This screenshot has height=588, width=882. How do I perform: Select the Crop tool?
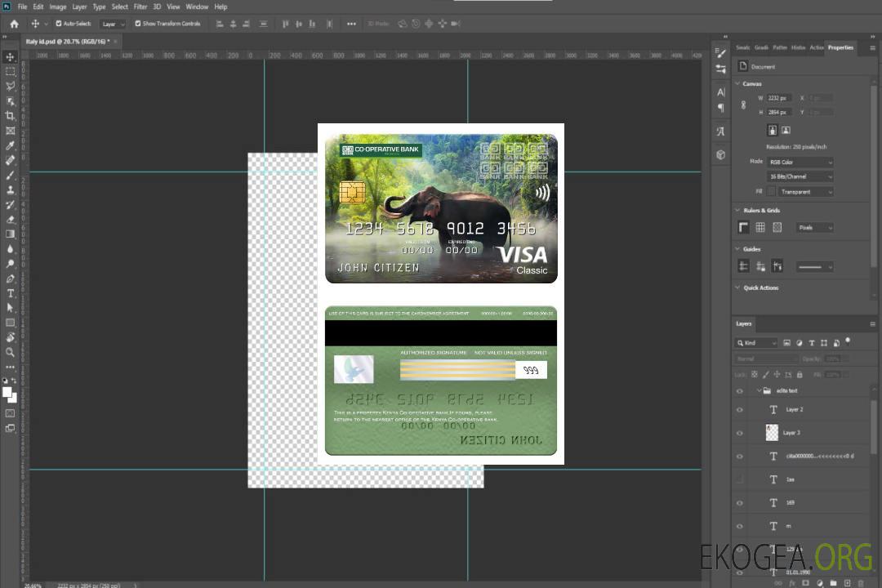10,116
